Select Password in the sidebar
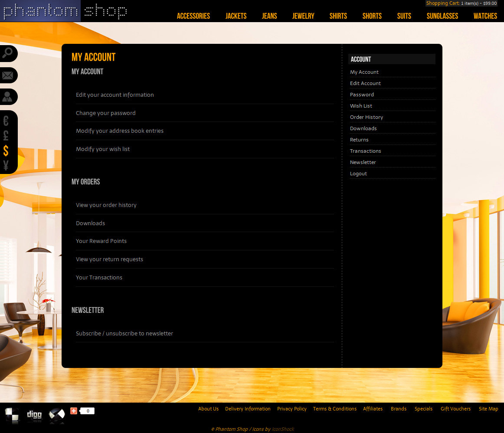Image resolution: width=504 pixels, height=433 pixels. click(x=362, y=95)
